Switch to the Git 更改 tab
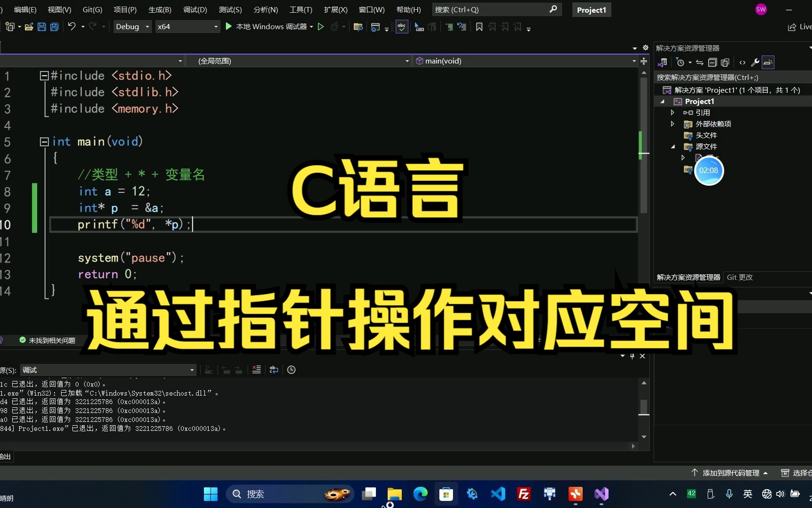Viewport: 812px width, 508px height. (x=740, y=277)
